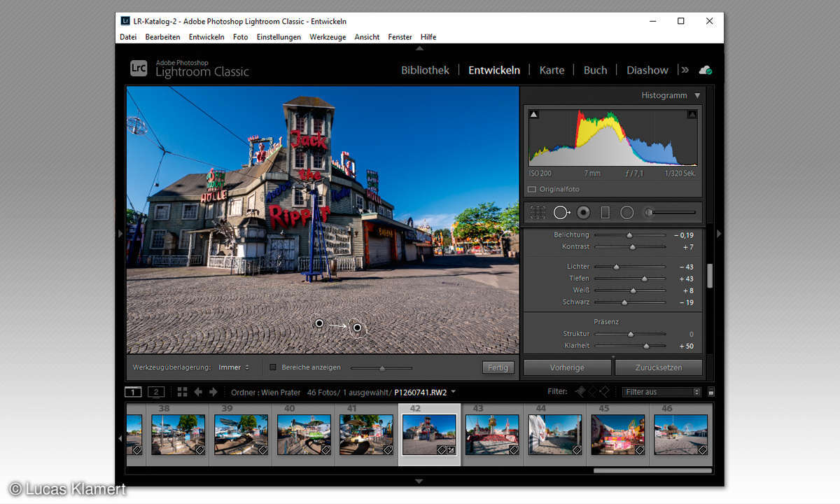Switch to the Bibliothek module

point(425,70)
